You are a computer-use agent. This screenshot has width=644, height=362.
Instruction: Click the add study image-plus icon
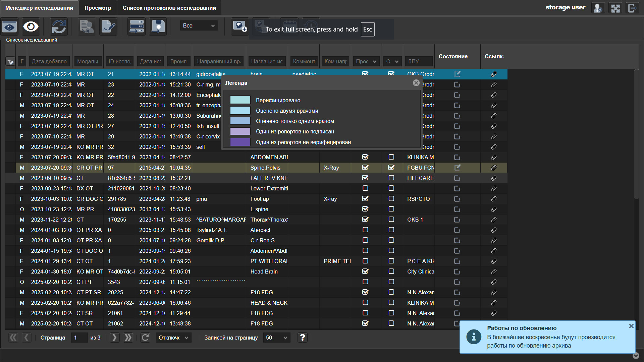point(240,26)
